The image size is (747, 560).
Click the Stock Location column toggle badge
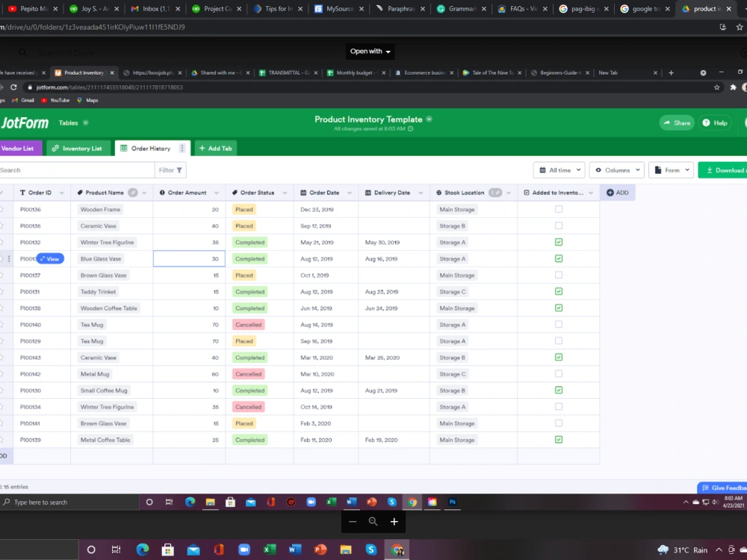495,193
